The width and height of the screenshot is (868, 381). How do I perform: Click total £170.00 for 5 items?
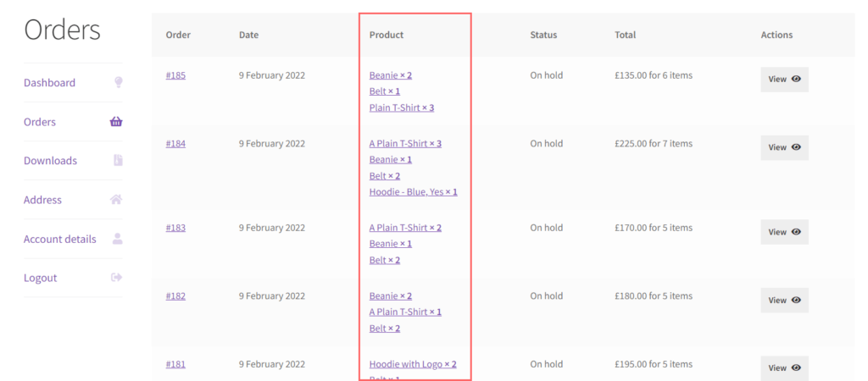(654, 228)
